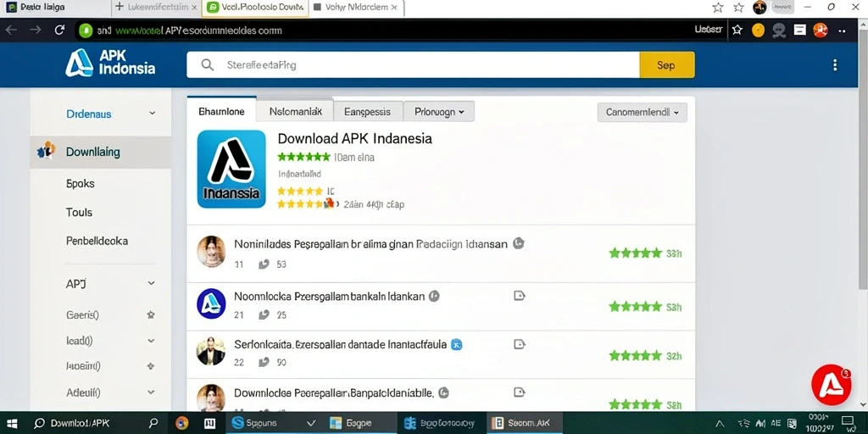
Task: Click the taskbar search box Downtlo.t APK
Action: tap(97, 424)
